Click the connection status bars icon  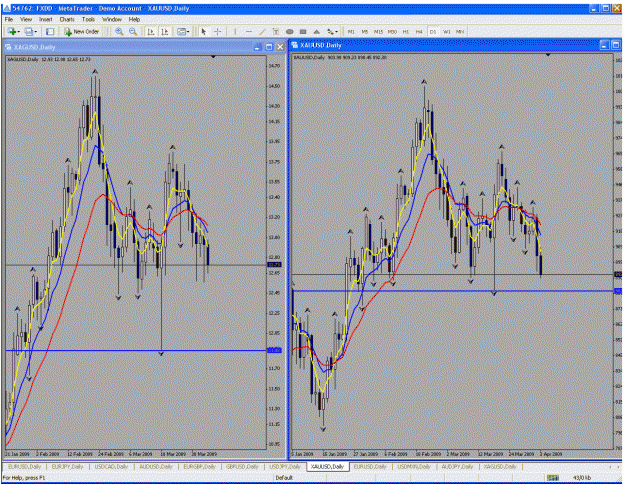tap(552, 478)
